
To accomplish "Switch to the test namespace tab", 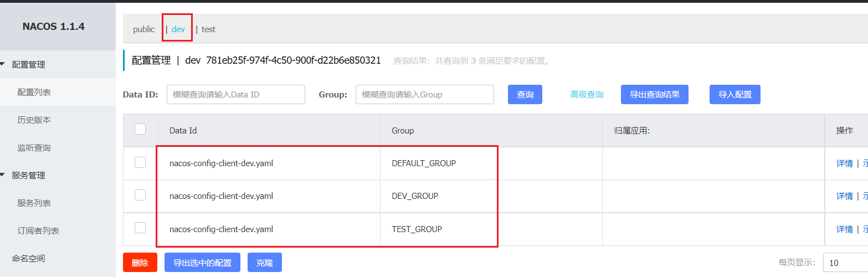I will coord(208,29).
